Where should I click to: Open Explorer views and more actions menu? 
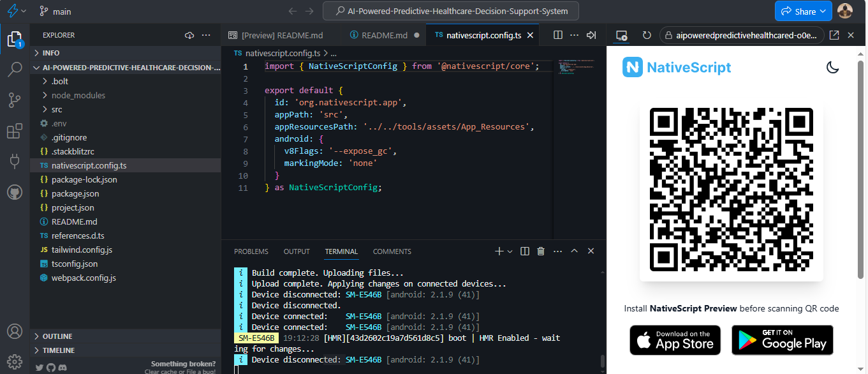coord(206,35)
